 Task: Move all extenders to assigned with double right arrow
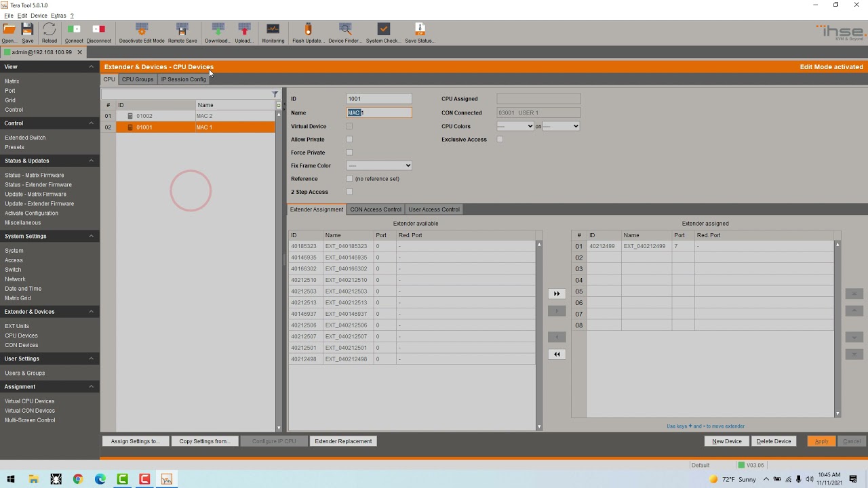point(557,293)
